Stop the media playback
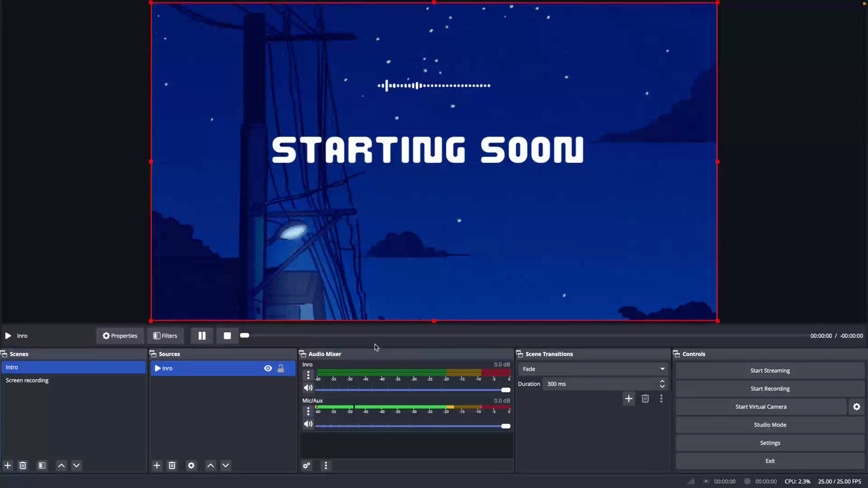 pos(227,336)
